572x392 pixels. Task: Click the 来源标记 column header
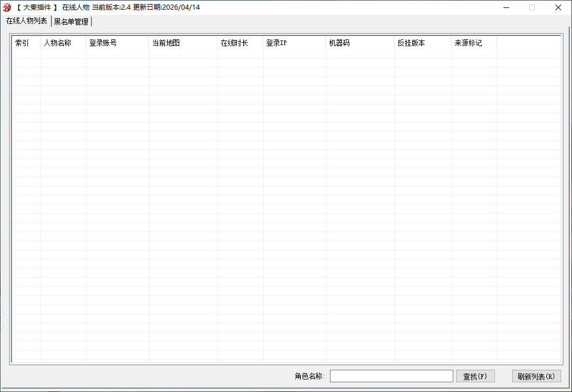click(474, 43)
